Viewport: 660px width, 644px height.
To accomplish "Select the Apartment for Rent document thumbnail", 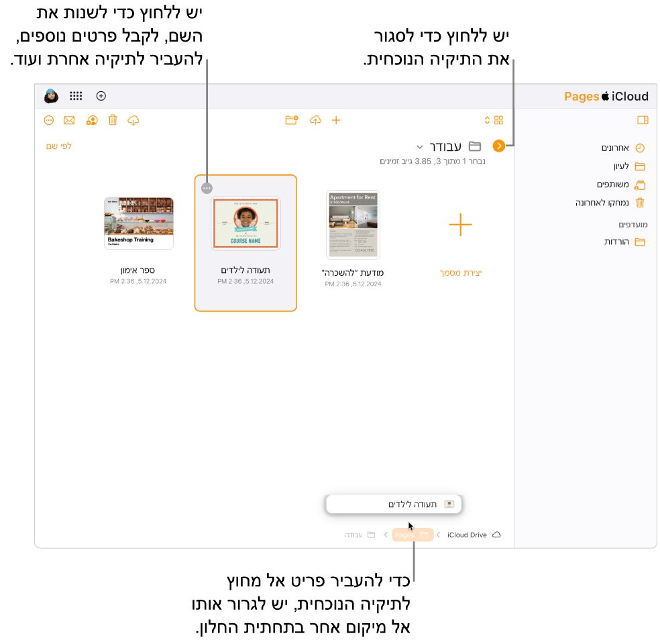I will click(353, 224).
